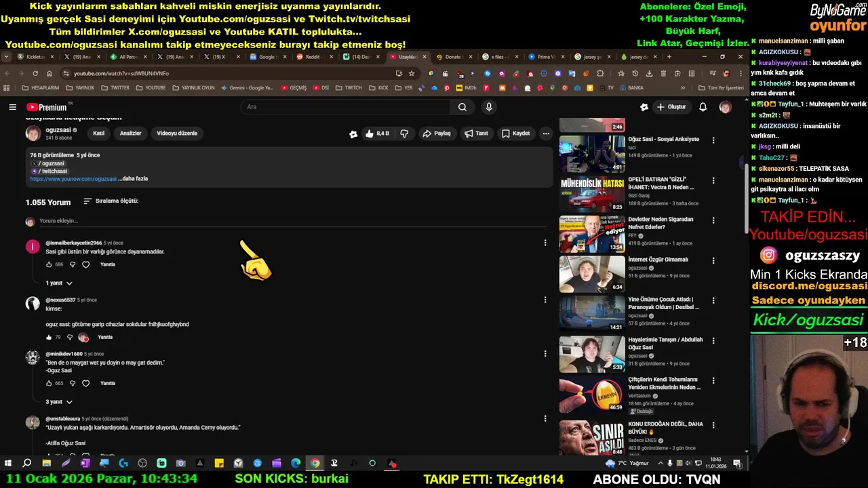Screen dimensions: 868x488
Task: Switch to the Reddit browser tab
Action: coord(312,57)
